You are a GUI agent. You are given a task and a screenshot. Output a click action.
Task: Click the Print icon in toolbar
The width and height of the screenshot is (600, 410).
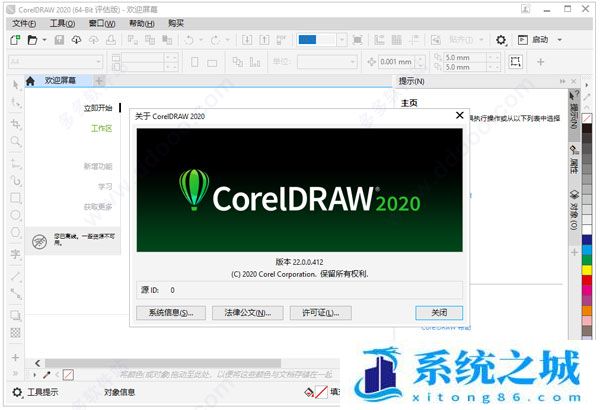[x=111, y=40]
